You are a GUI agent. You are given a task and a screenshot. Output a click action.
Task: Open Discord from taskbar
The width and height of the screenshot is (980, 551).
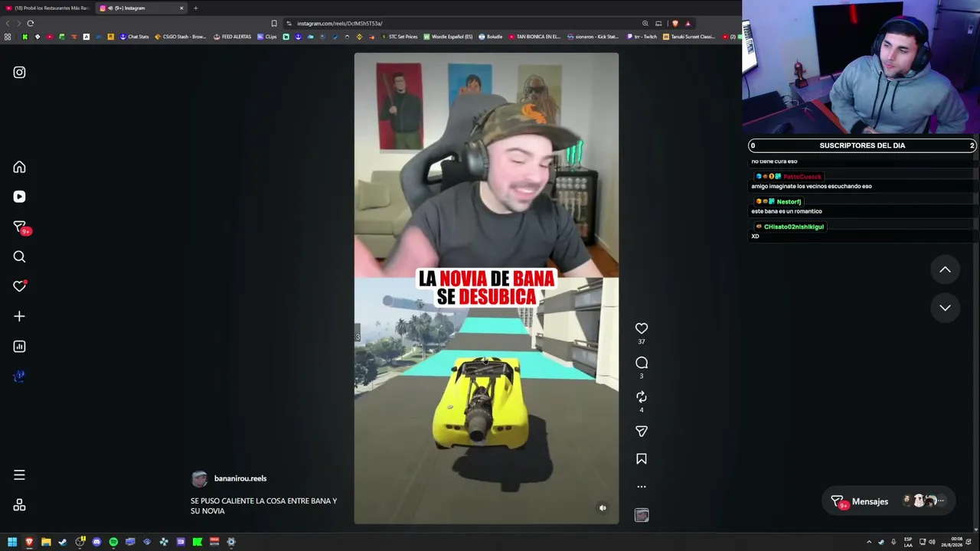pyautogui.click(x=96, y=543)
